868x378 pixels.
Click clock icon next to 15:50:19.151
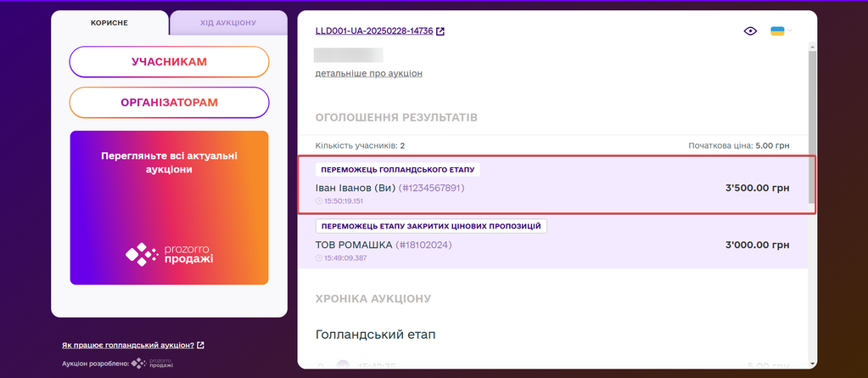click(x=319, y=201)
